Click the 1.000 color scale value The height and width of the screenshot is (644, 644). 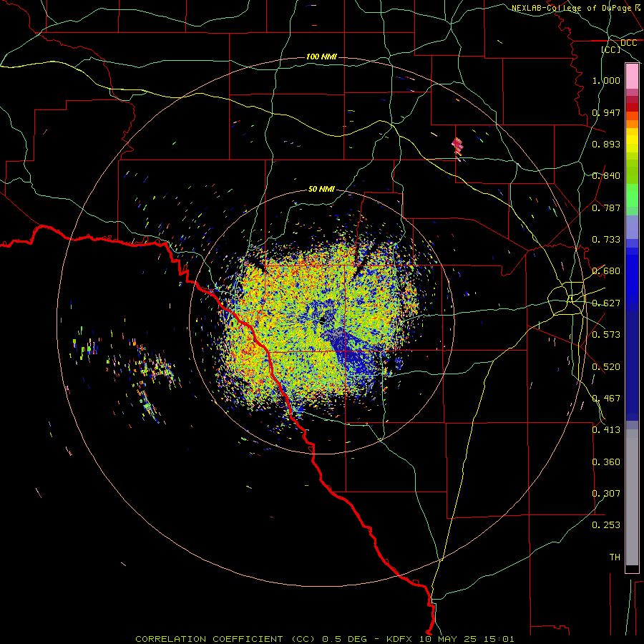[606, 80]
